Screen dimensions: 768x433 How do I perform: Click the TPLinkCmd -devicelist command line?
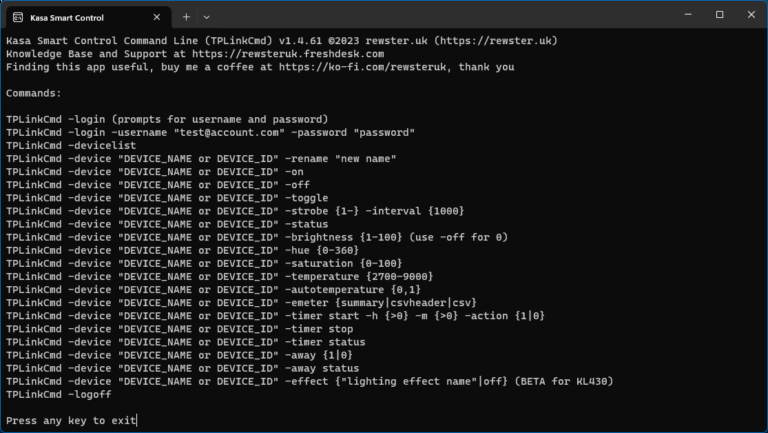pyautogui.click(x=71, y=145)
